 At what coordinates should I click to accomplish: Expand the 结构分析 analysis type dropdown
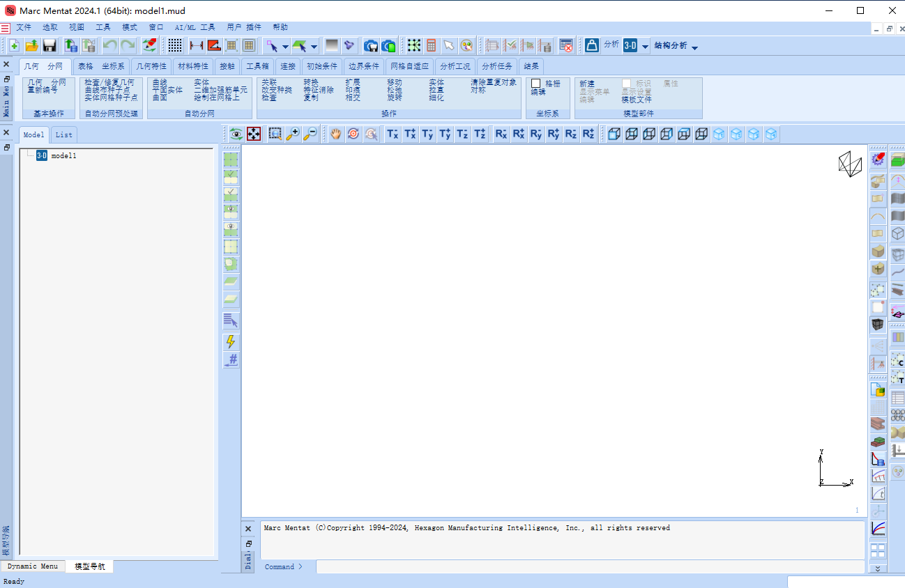pyautogui.click(x=694, y=47)
